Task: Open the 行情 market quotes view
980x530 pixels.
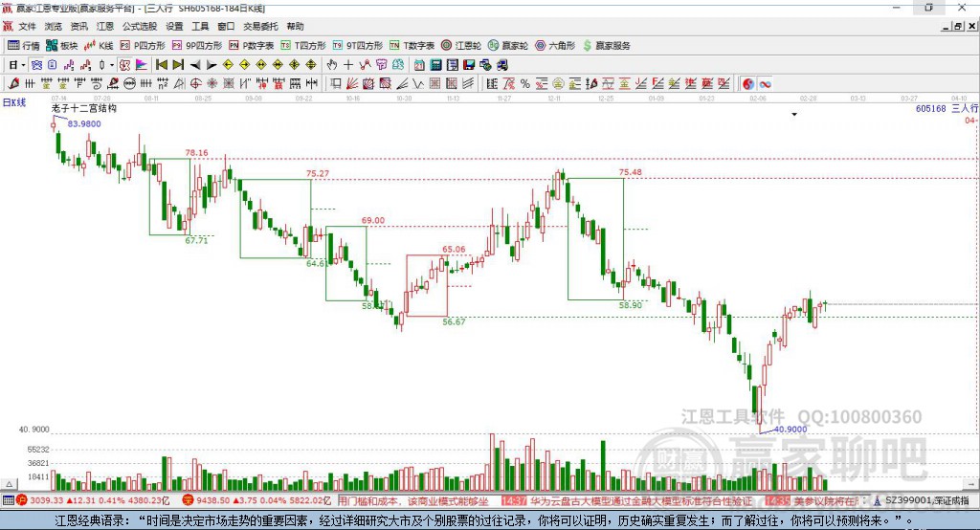Action: [x=24, y=46]
